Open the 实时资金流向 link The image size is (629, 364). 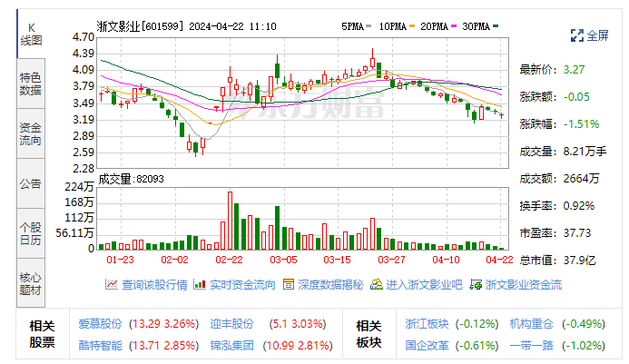[242, 285]
